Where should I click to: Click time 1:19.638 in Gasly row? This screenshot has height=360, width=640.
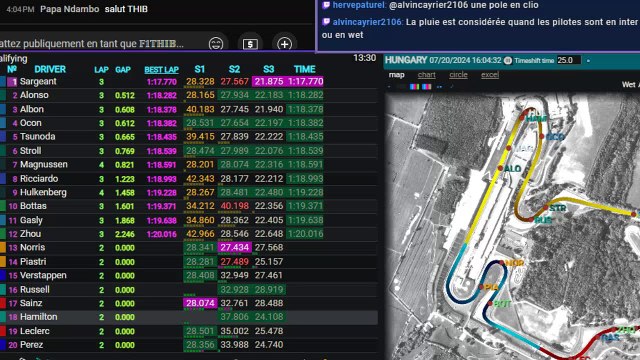coord(305,220)
